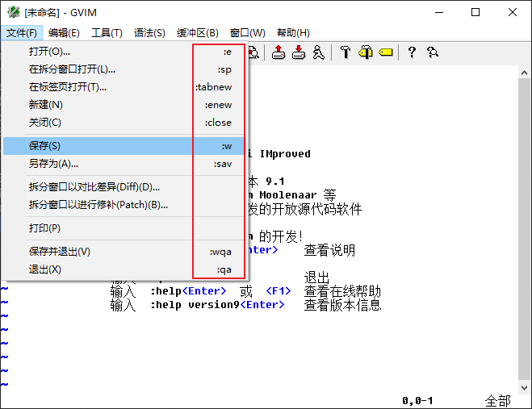This screenshot has height=409, width=532.
Task: Click the '查看在线帮助' text
Action: coord(342,291)
